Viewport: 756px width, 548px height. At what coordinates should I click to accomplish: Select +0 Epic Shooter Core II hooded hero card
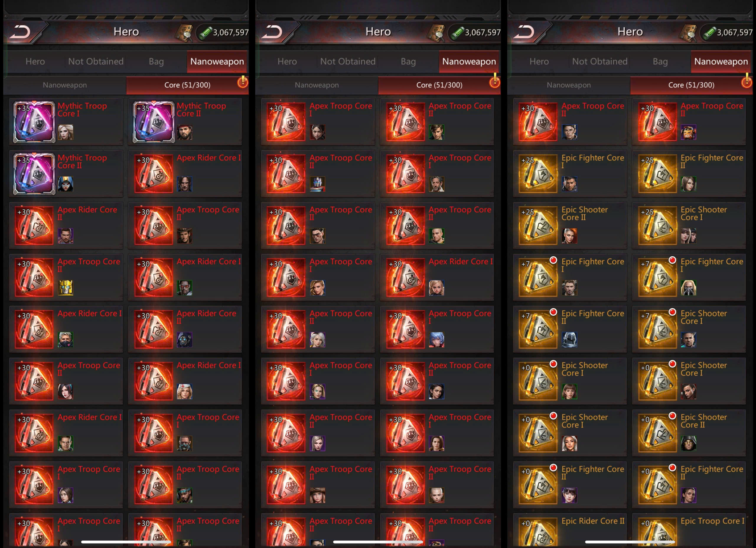click(x=689, y=433)
